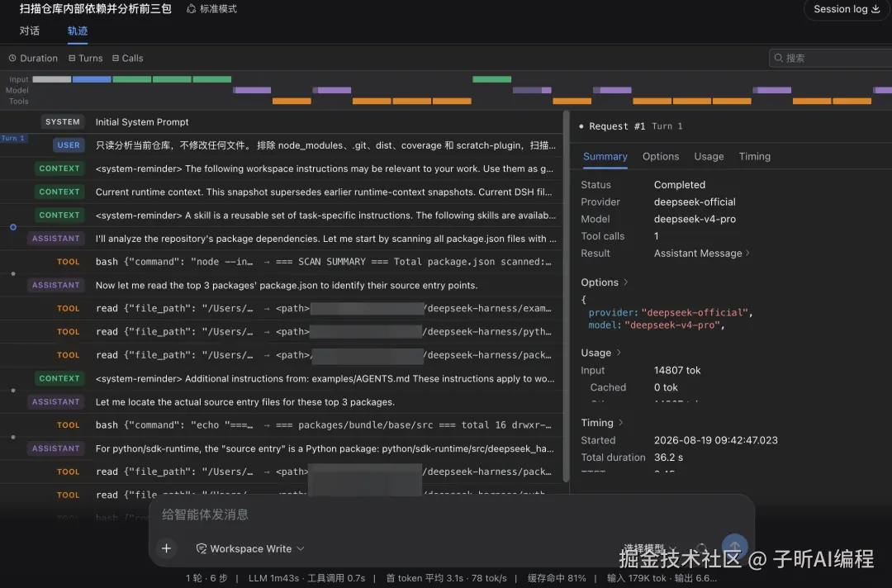
Task: Click the 给智能体发消息 message input
Action: click(451, 514)
